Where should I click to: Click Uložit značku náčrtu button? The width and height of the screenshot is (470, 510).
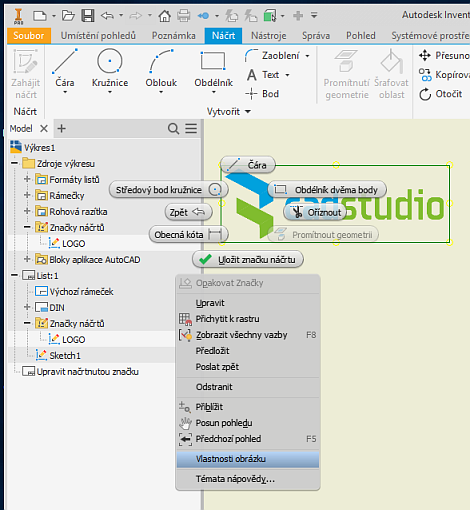point(248,259)
